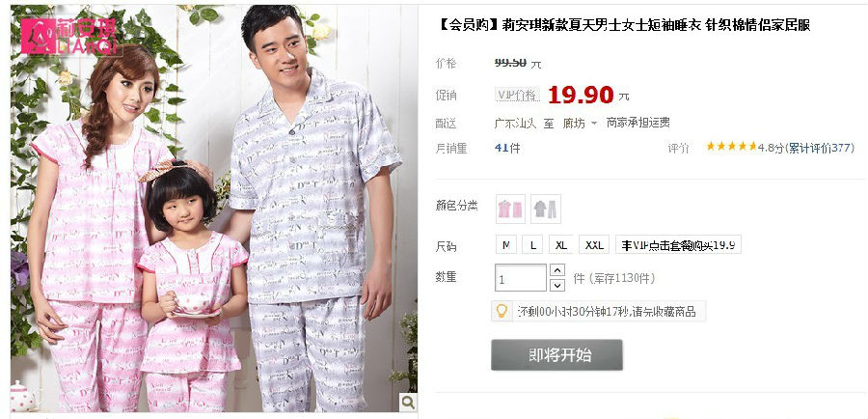Click the quantity input field
This screenshot has width=868, height=419.
click(521, 278)
